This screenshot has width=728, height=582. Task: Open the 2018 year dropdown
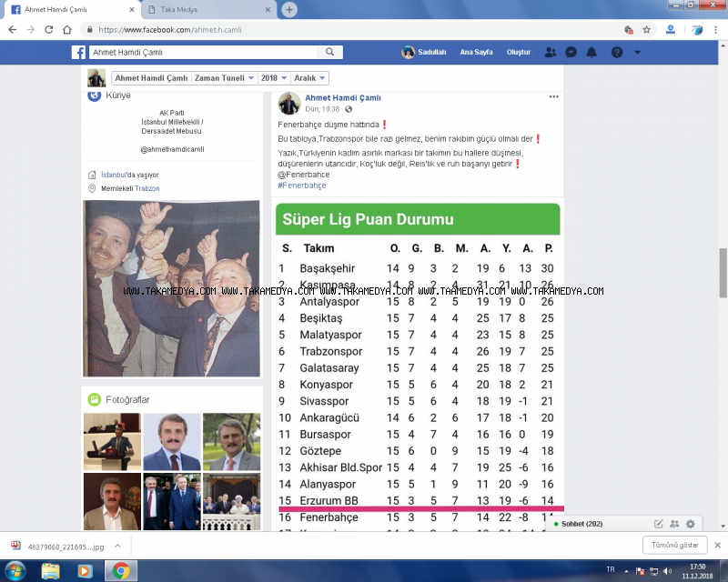pyautogui.click(x=274, y=78)
